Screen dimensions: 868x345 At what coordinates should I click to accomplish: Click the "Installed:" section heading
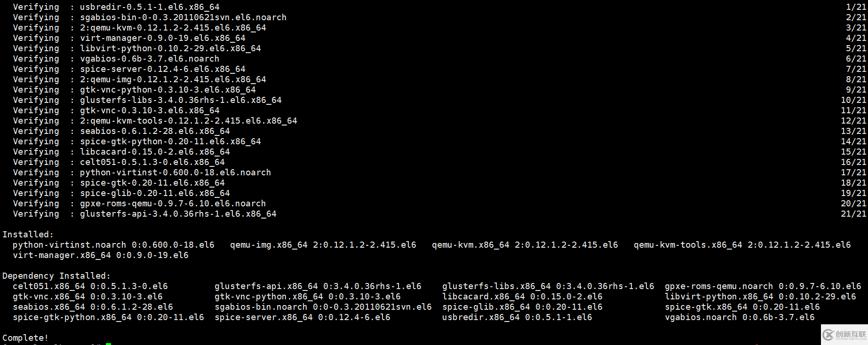(28, 234)
